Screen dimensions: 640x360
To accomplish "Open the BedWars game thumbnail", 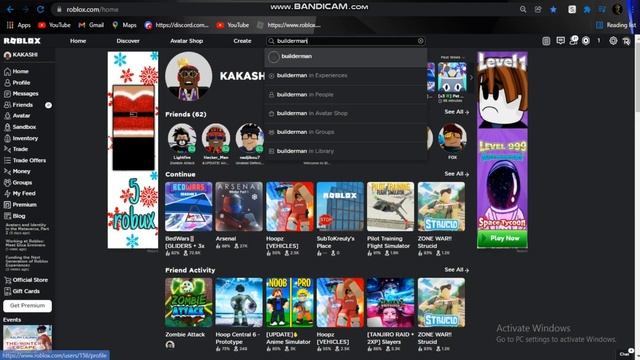I will 189,207.
